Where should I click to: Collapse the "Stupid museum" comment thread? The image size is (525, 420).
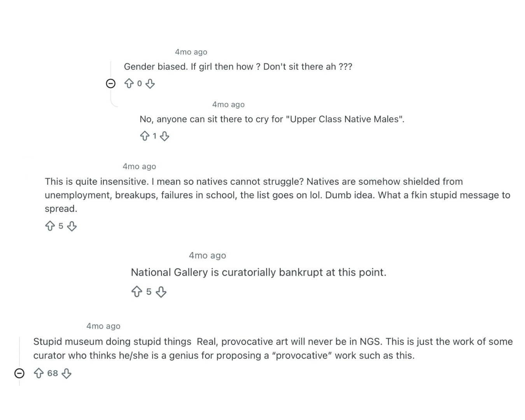[x=19, y=373]
